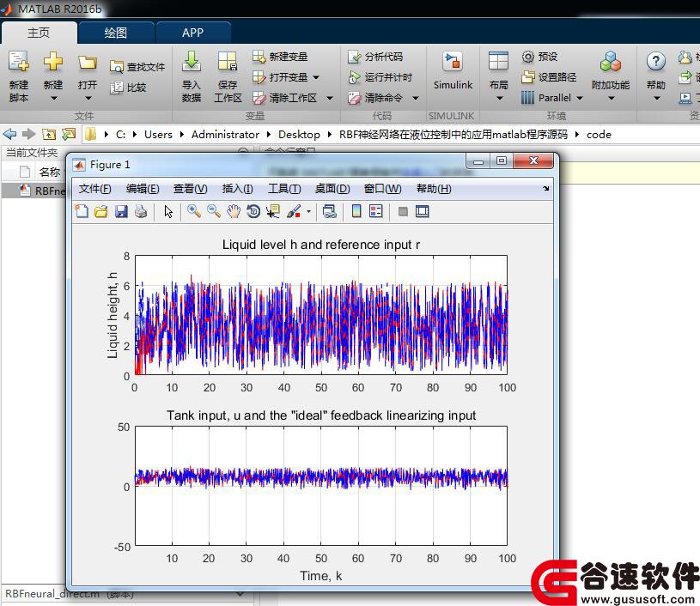Open 工具(T) menu in Figure 1
The width and height of the screenshot is (700, 606).
click(x=284, y=189)
